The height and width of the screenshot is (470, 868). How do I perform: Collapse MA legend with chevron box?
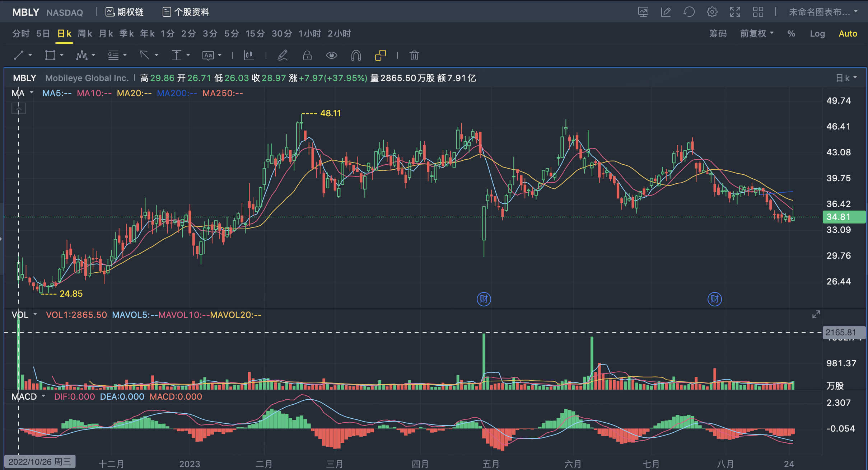(x=18, y=108)
